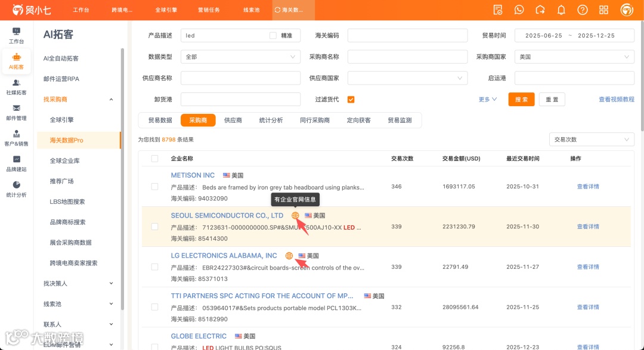Click the 搜索 button
The width and height of the screenshot is (644, 350).
(x=521, y=100)
